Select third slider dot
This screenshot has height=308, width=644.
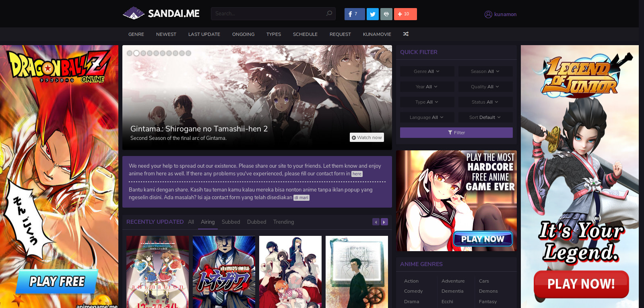143,53
